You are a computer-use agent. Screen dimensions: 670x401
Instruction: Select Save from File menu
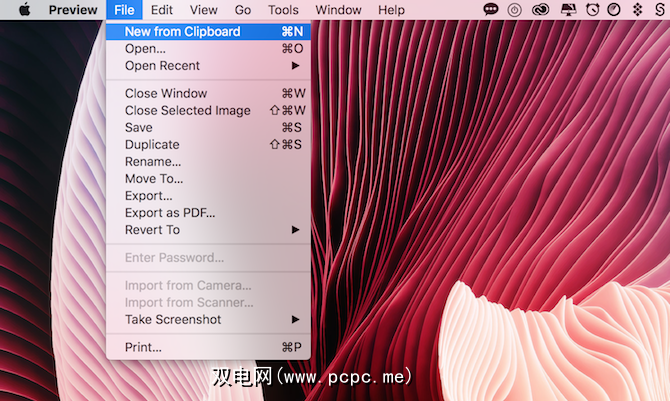[208, 127]
